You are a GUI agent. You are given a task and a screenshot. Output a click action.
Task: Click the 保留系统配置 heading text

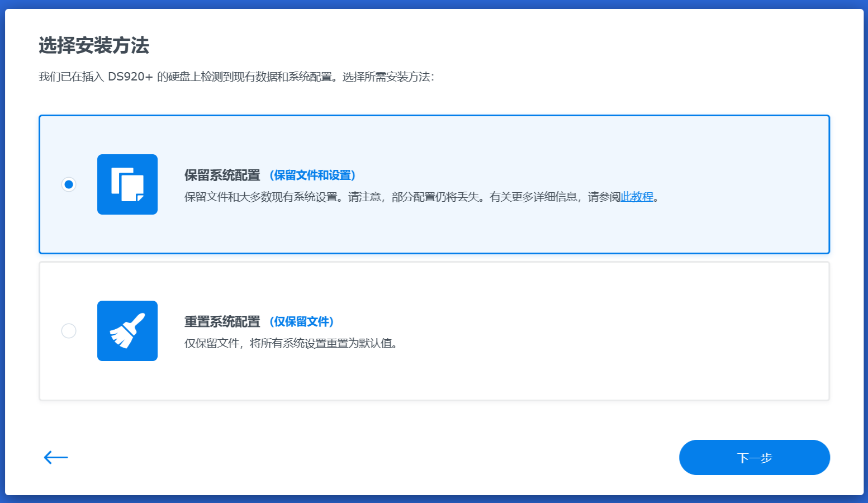pyautogui.click(x=222, y=175)
